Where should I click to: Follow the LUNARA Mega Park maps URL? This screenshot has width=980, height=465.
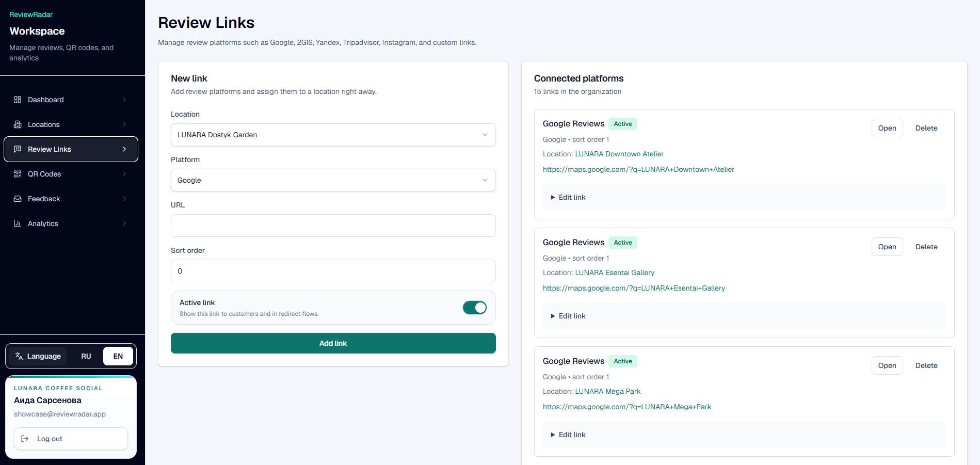627,407
